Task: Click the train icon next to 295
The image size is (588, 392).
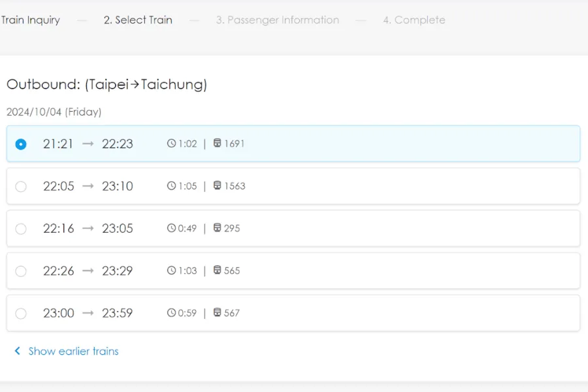Action: (x=217, y=228)
